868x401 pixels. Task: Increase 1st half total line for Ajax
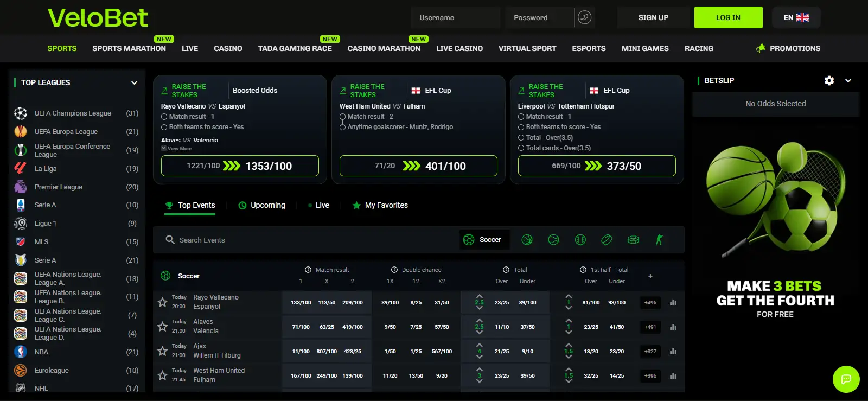pos(569,345)
